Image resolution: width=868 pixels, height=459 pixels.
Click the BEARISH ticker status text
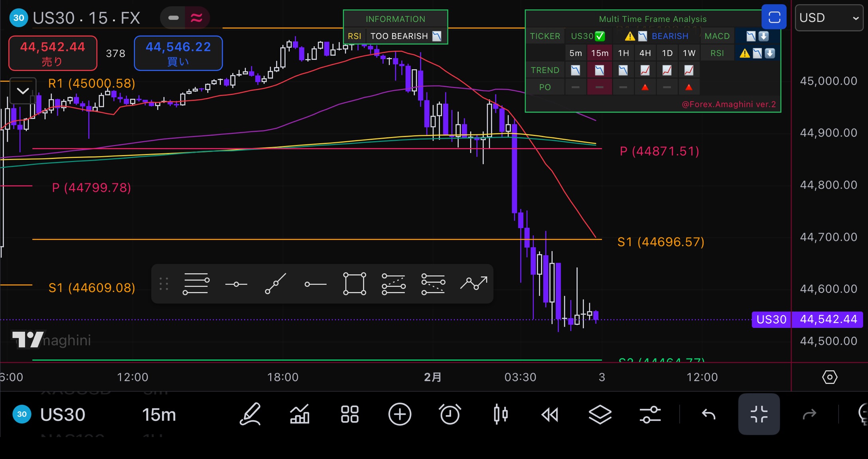[x=670, y=36]
